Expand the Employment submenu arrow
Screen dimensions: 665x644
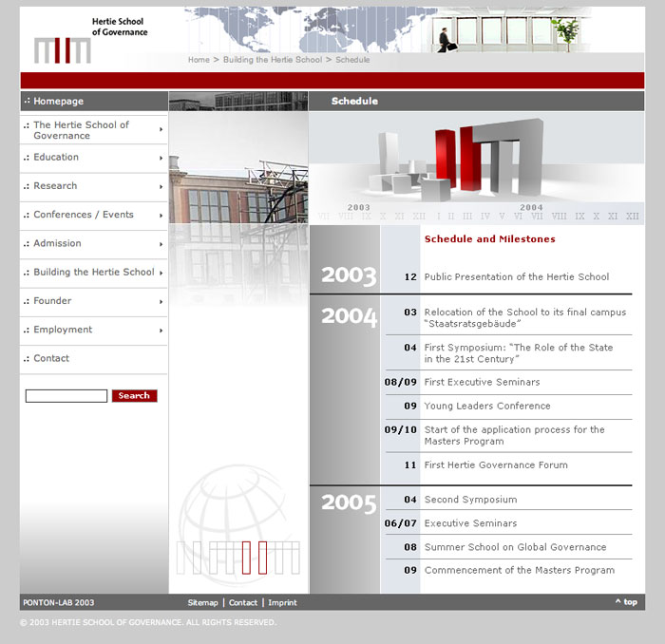pos(161,331)
